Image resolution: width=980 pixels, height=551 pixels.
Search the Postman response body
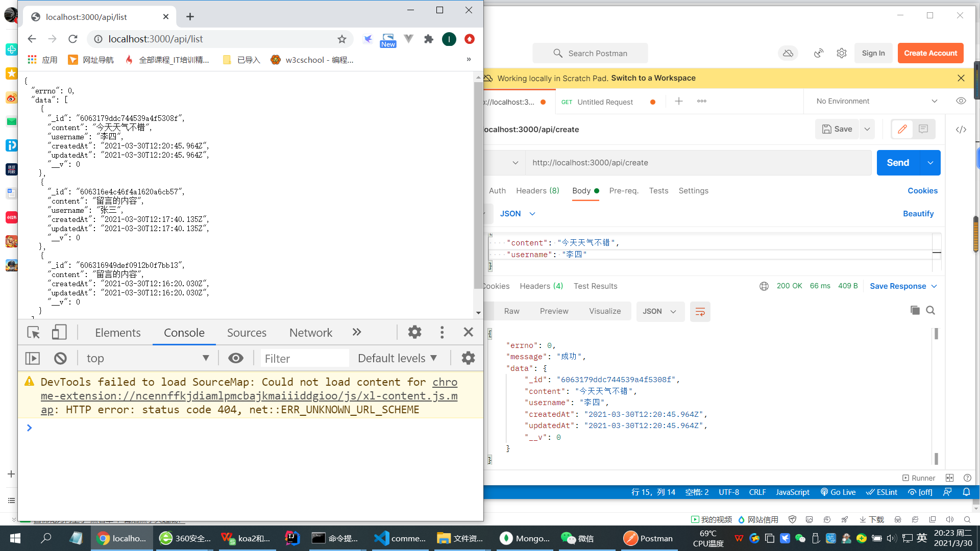pyautogui.click(x=930, y=310)
